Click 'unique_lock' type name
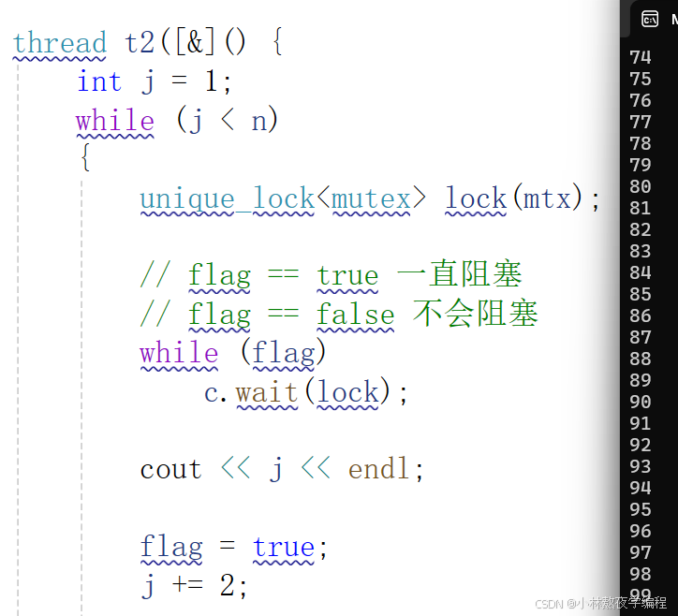 coord(228,198)
